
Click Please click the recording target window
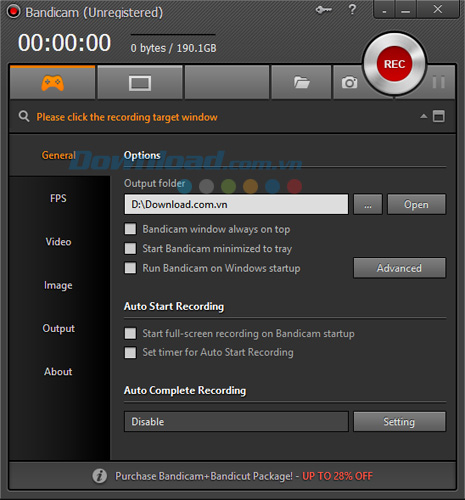(127, 117)
